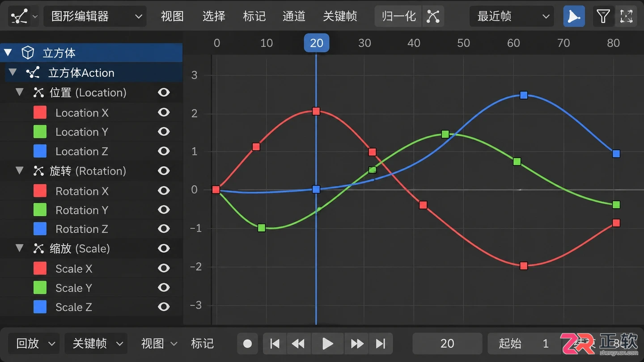Toggle the auto-keying record button
Viewport: 644px width, 362px height.
(x=247, y=343)
